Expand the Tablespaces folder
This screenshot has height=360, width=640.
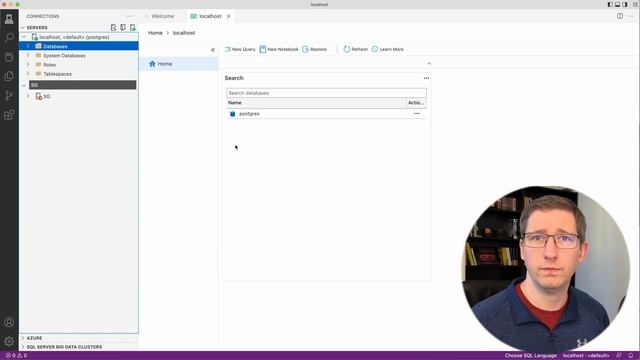click(x=28, y=74)
